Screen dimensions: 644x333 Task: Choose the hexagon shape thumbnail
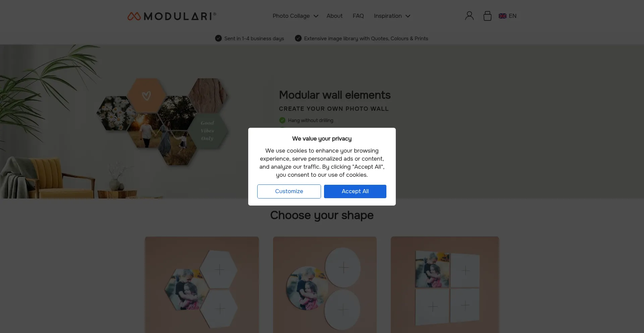tap(202, 285)
